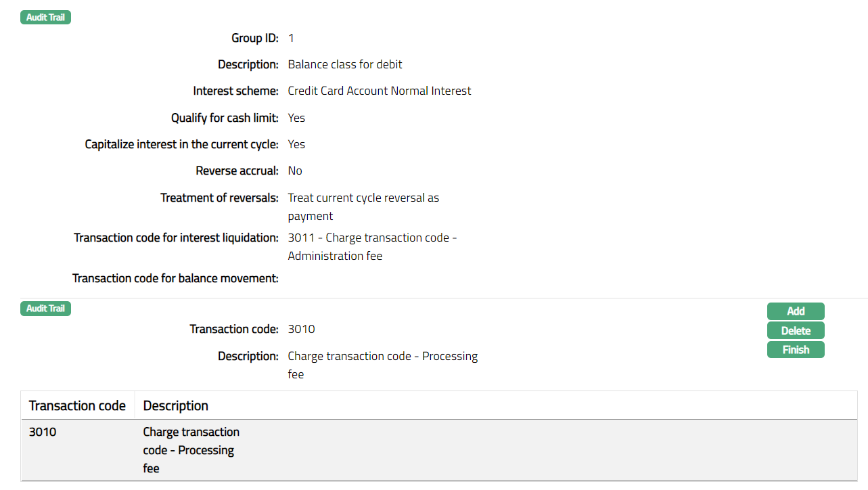Click the 'Transaction code for balance movement' label
Viewport: 868px width, 490px height.
click(175, 278)
